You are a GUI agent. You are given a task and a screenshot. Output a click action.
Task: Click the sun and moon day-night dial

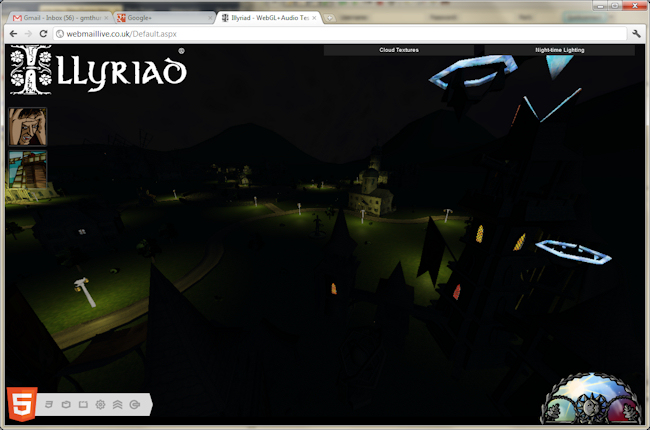point(591,398)
